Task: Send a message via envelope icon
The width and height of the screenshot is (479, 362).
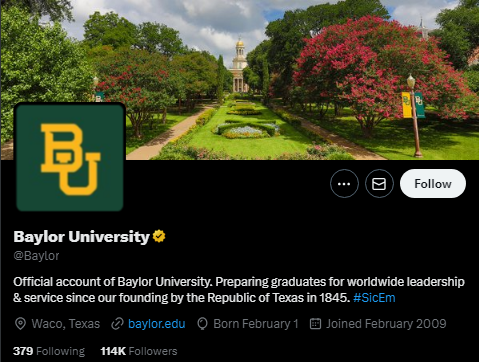Action: pyautogui.click(x=379, y=184)
